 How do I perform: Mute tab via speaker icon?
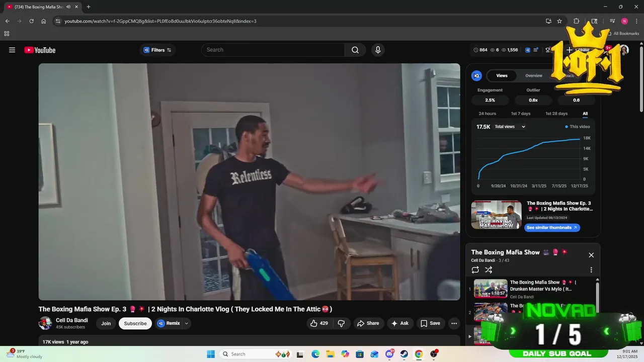[68, 7]
